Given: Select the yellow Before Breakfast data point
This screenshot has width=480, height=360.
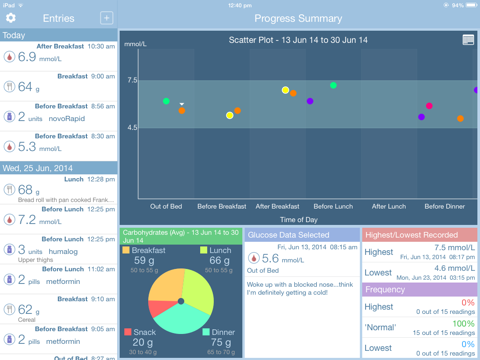Looking at the screenshot, I should [230, 115].
